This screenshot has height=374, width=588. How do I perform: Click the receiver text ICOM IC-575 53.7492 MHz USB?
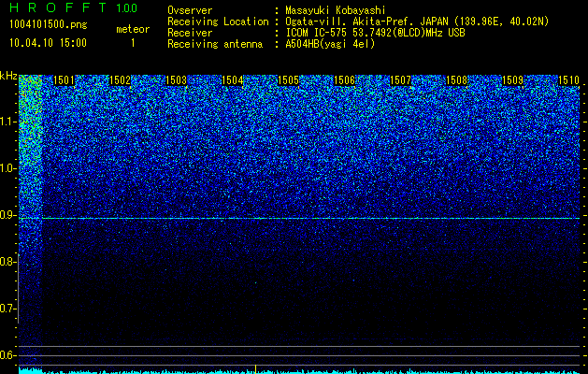pyautogui.click(x=375, y=33)
